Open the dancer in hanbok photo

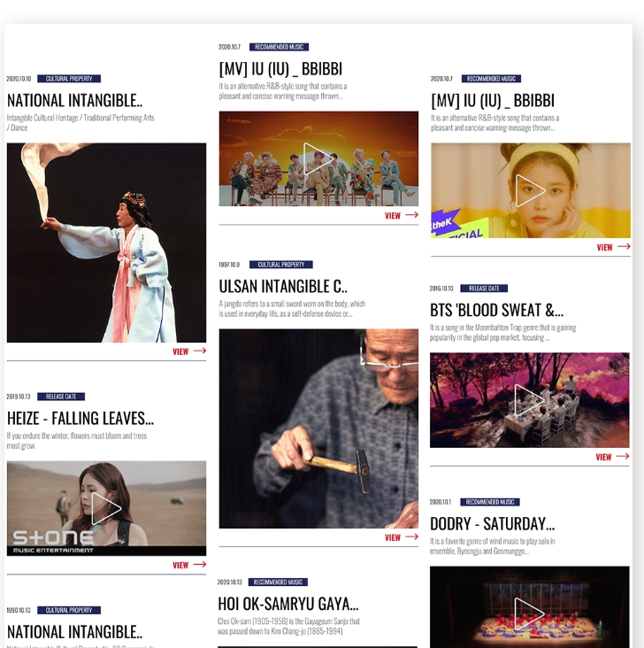click(106, 243)
